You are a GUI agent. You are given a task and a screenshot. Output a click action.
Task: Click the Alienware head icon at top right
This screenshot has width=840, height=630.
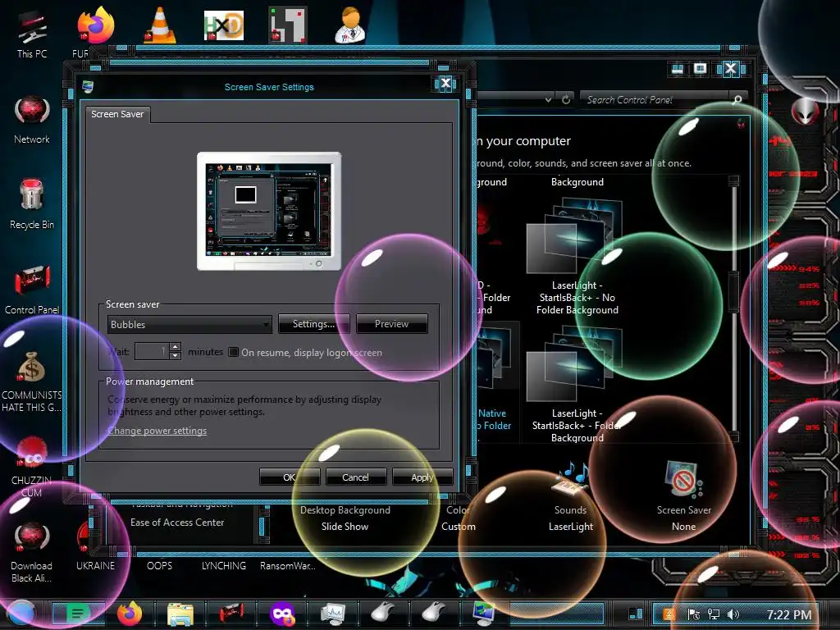[x=804, y=111]
